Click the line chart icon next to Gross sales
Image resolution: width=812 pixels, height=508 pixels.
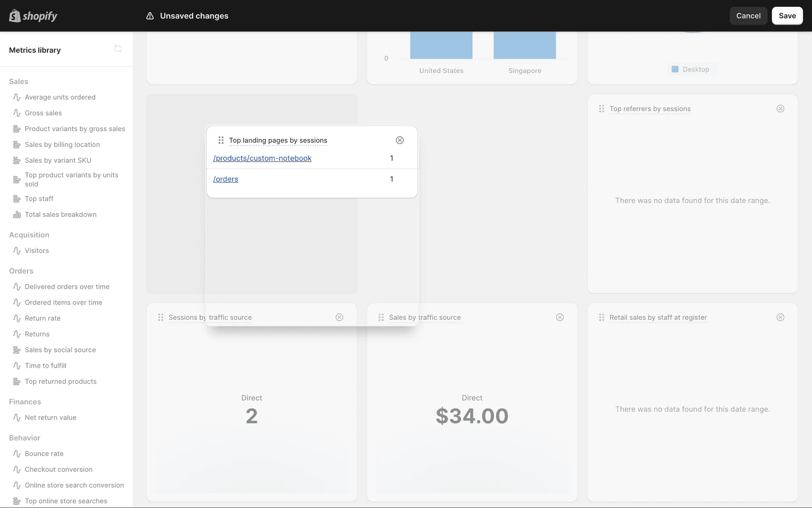(17, 113)
